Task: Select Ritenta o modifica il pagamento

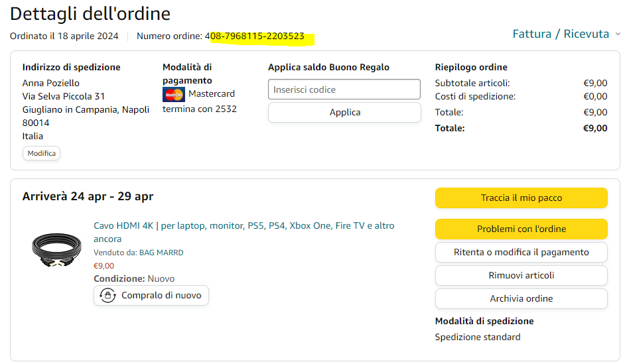Action: tap(521, 252)
